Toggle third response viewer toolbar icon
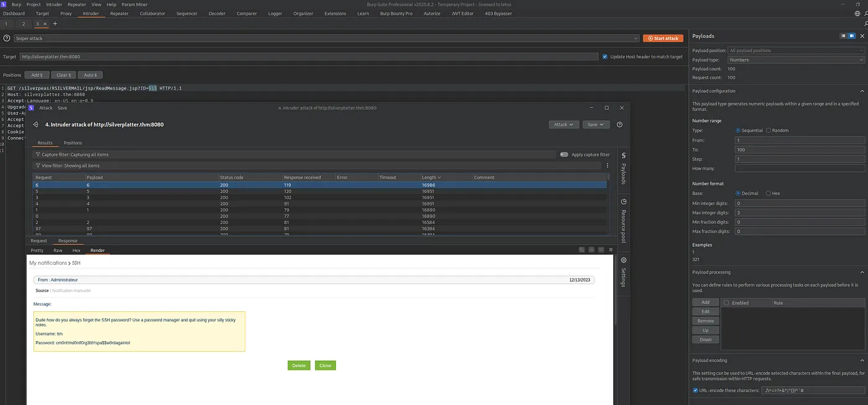Screen dimensions: 868x405 601,250
